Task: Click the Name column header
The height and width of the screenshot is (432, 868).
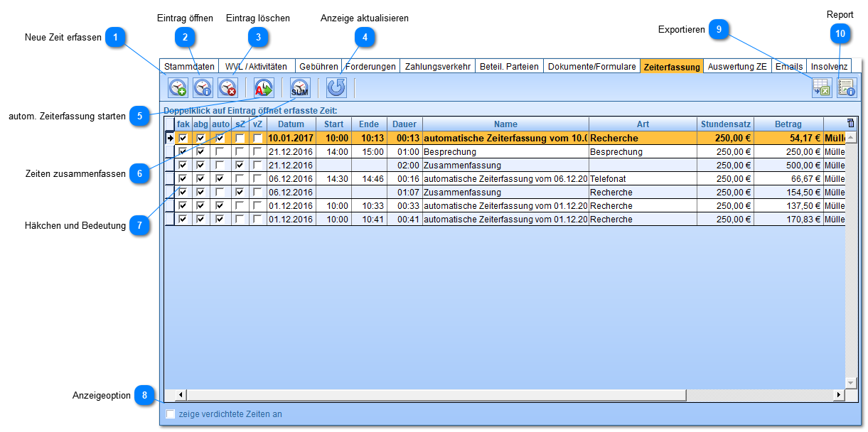Action: tap(505, 124)
